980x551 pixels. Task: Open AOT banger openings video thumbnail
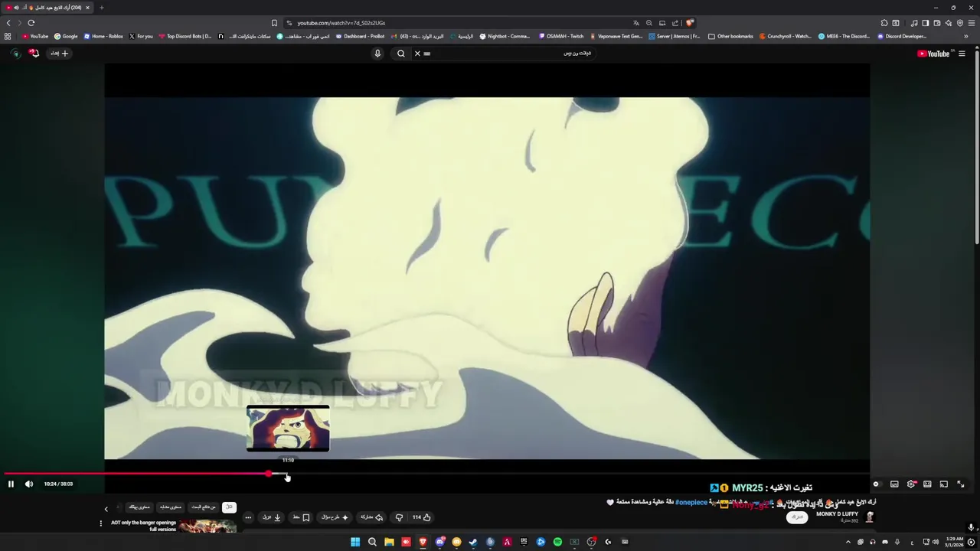(207, 527)
